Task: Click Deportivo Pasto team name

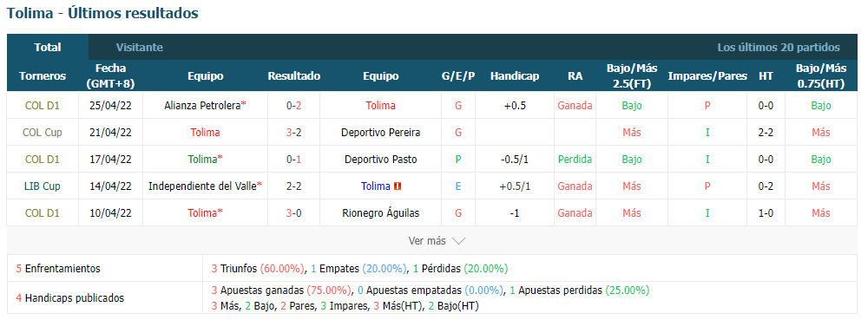Action: click(x=380, y=160)
